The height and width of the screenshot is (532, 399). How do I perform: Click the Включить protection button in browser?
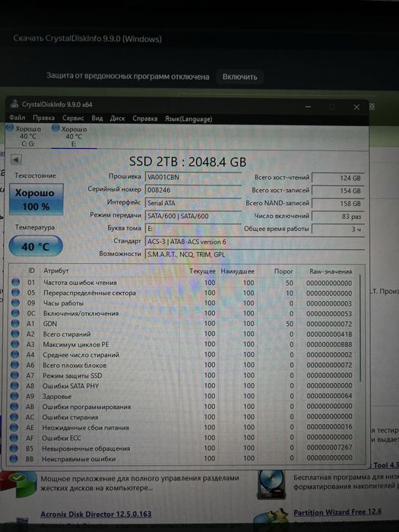click(239, 77)
